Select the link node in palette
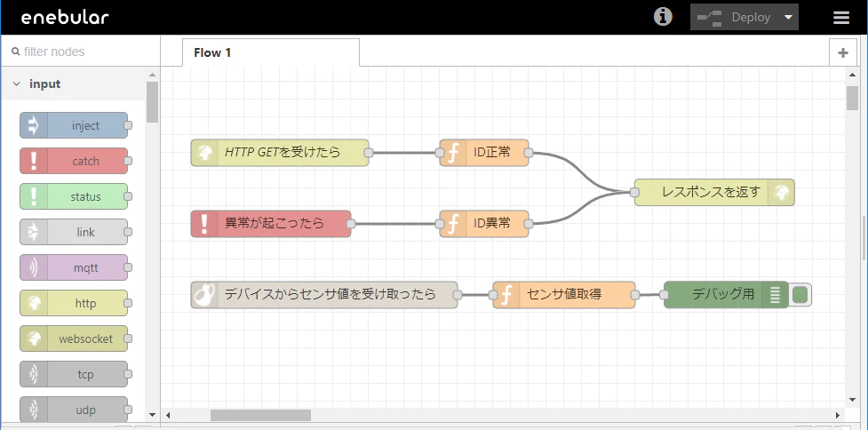Image resolution: width=868 pixels, height=430 pixels. (74, 232)
